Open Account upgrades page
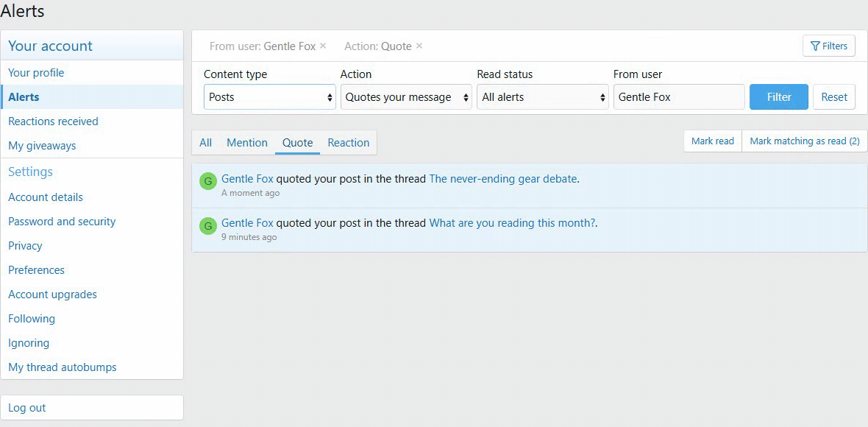 pos(92,294)
